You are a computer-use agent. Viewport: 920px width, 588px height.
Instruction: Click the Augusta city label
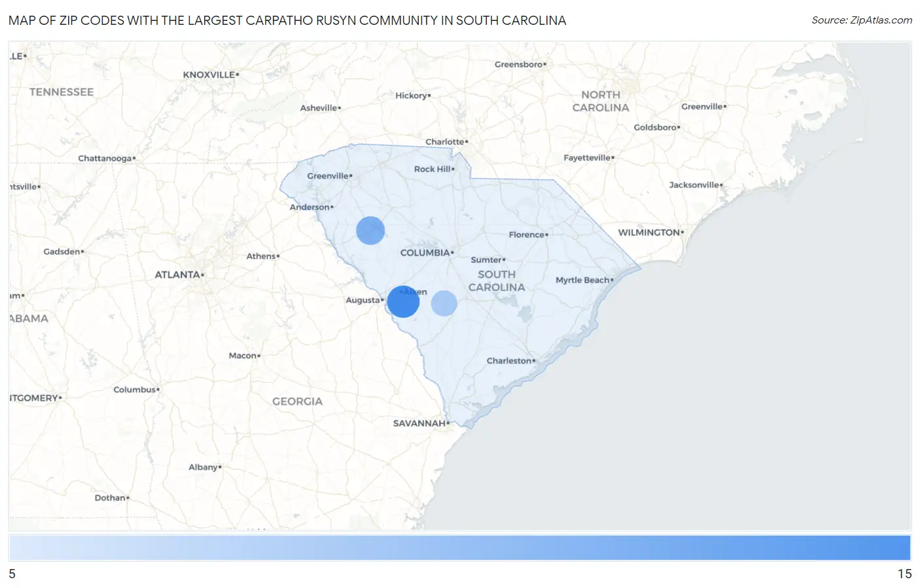pos(363,300)
